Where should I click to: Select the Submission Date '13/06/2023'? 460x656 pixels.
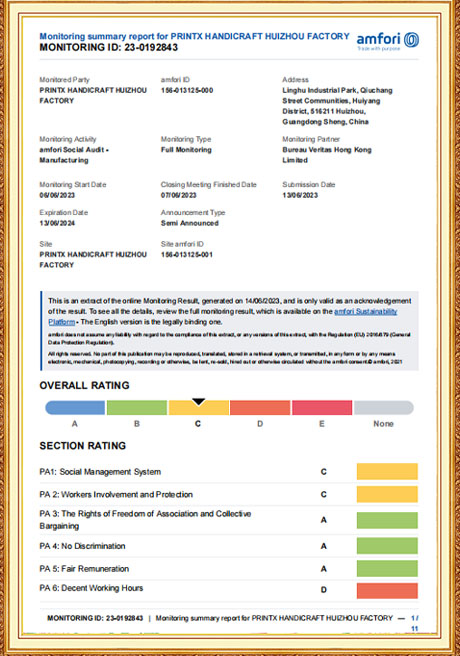pyautogui.click(x=300, y=195)
